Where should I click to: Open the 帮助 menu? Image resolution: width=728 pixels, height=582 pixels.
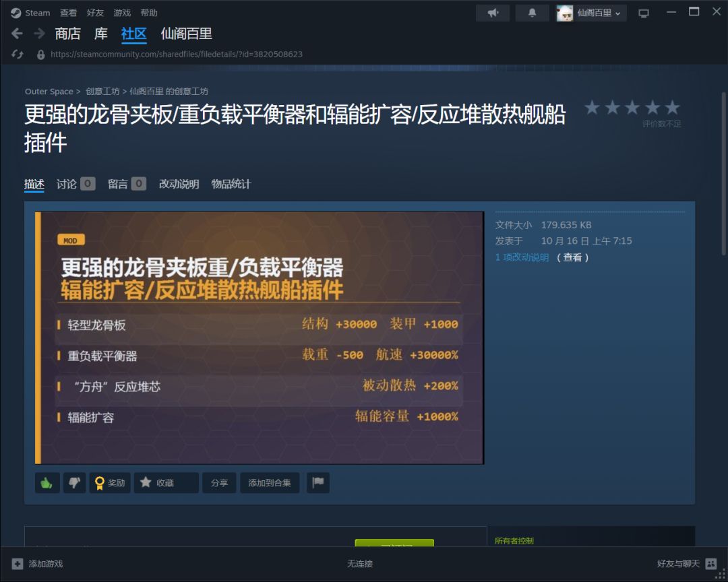tap(149, 13)
